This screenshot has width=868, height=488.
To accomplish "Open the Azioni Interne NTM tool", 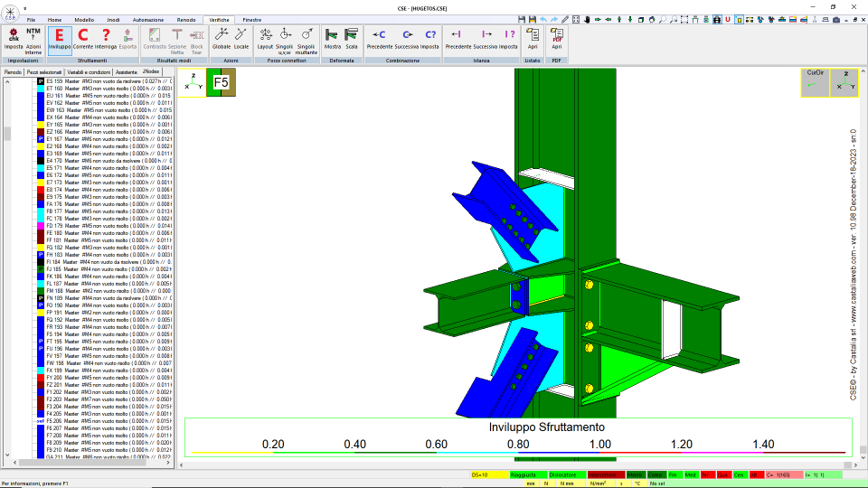I will click(x=33, y=41).
